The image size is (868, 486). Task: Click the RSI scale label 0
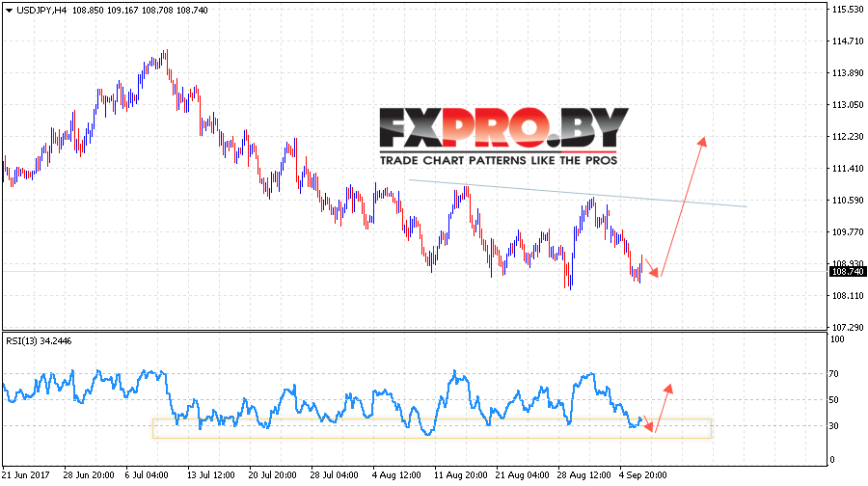point(833,460)
